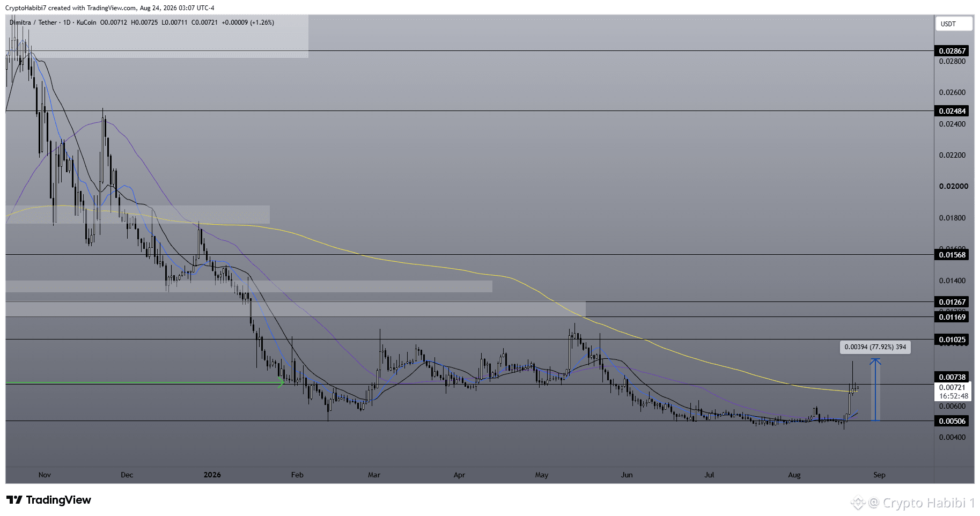
Task: Click the Mar label on time axis
Action: [374, 475]
